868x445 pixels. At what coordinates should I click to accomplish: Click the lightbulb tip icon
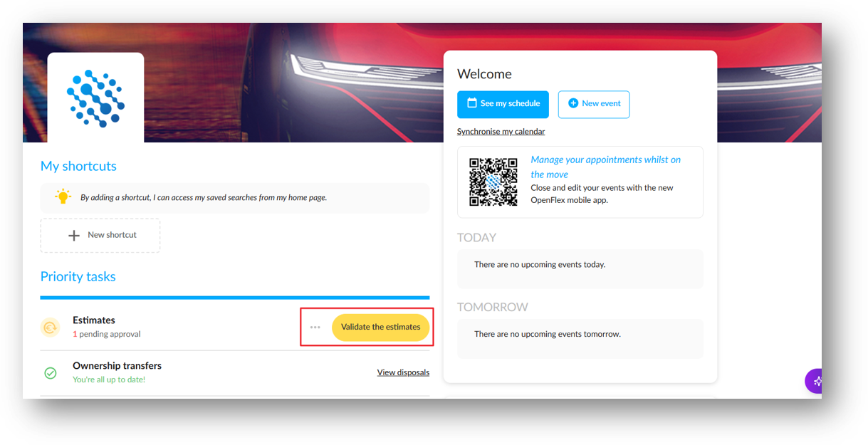[x=63, y=197]
